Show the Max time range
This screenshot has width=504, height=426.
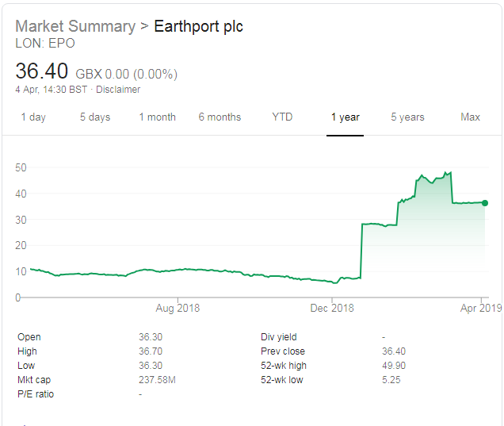pyautogui.click(x=470, y=117)
